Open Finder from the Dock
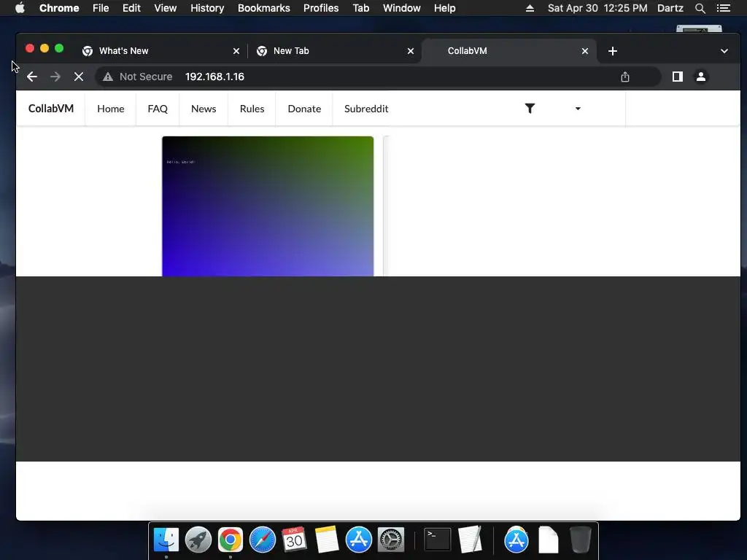The image size is (747, 560). 166,540
